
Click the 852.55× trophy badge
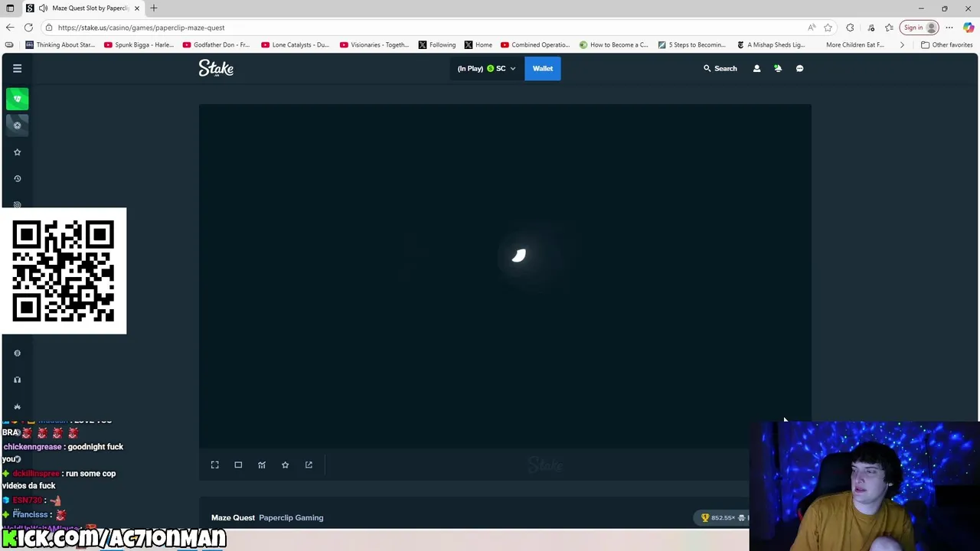pos(718,517)
